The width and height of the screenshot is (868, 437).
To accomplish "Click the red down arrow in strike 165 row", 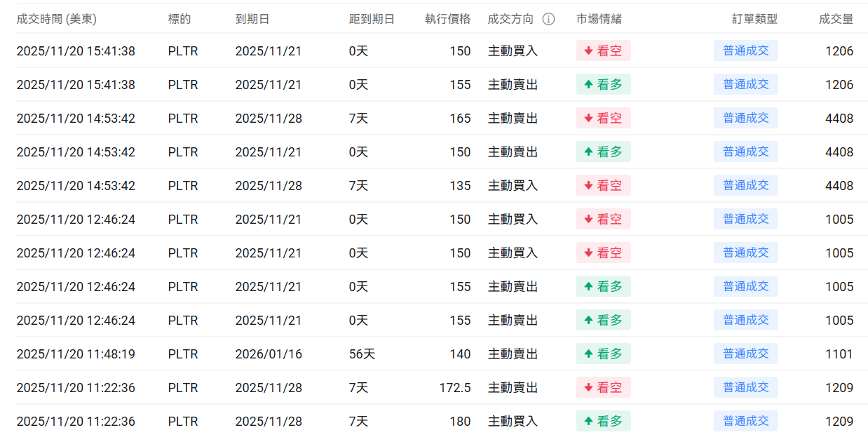I will pos(588,119).
